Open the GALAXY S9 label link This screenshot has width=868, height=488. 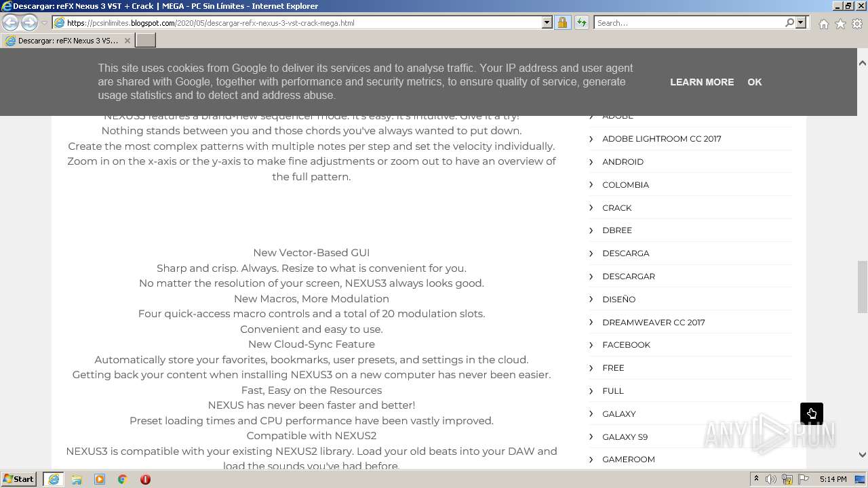625,437
